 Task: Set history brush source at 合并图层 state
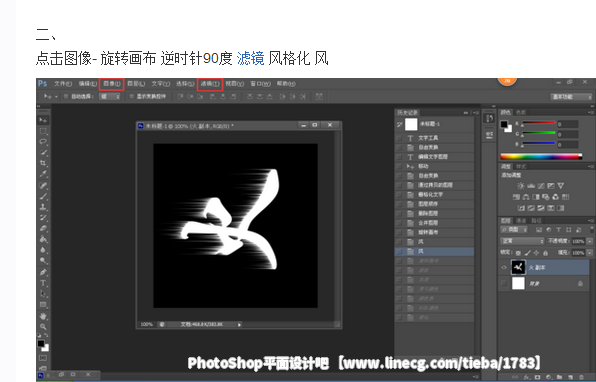[x=399, y=223]
